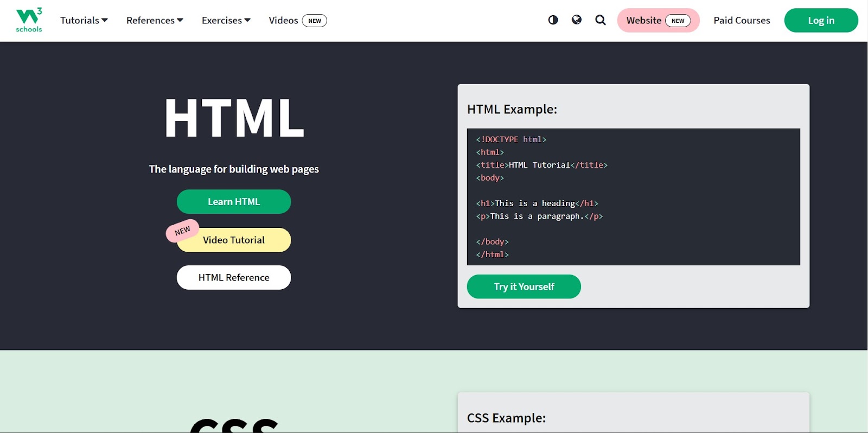Open the Videos menu item
Image resolution: width=868 pixels, height=433 pixels.
(298, 20)
